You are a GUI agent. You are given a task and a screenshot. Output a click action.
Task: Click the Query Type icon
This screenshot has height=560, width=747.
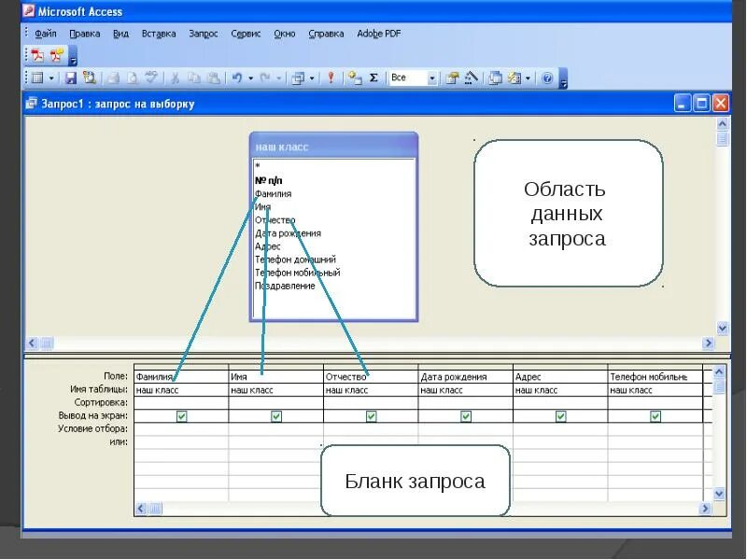[x=298, y=77]
